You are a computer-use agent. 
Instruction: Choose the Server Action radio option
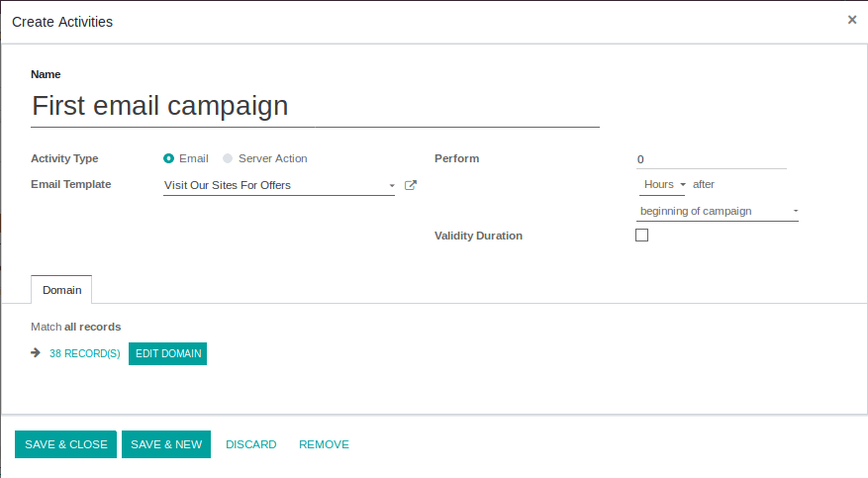coord(229,158)
